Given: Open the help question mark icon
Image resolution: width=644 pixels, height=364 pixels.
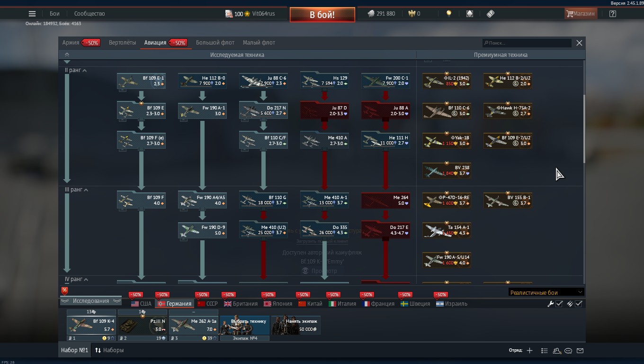Looking at the screenshot, I should coord(613,14).
